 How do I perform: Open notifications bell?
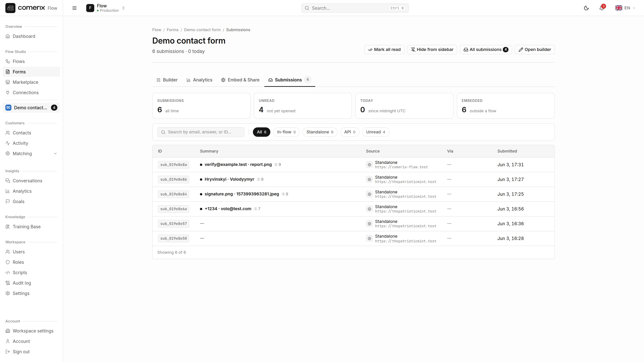click(602, 8)
